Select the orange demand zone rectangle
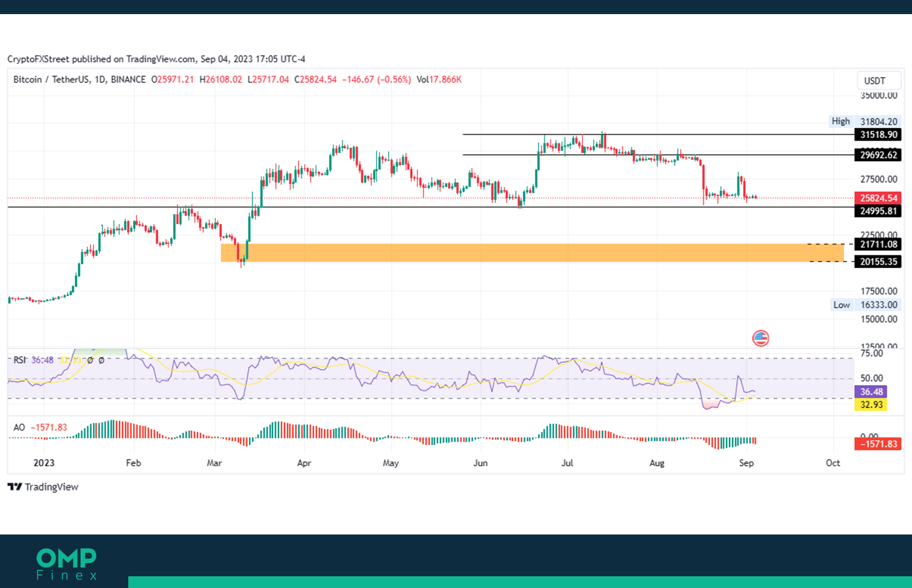912x588 pixels. click(x=532, y=253)
